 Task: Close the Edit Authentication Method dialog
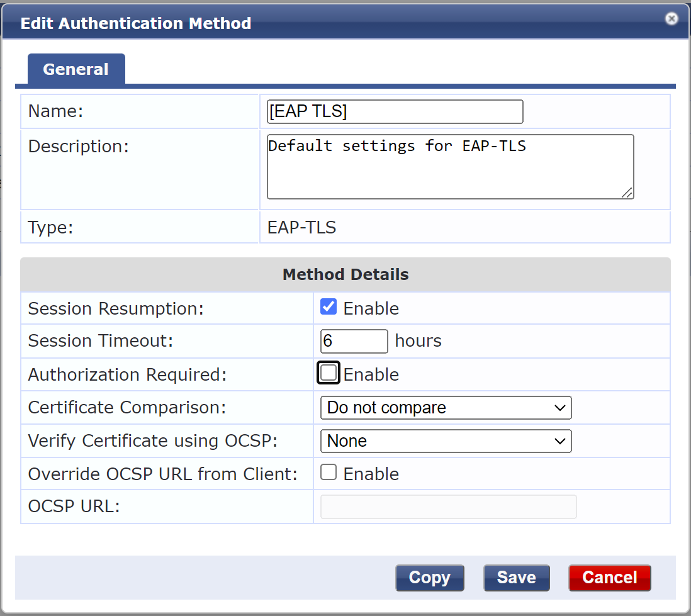[671, 18]
